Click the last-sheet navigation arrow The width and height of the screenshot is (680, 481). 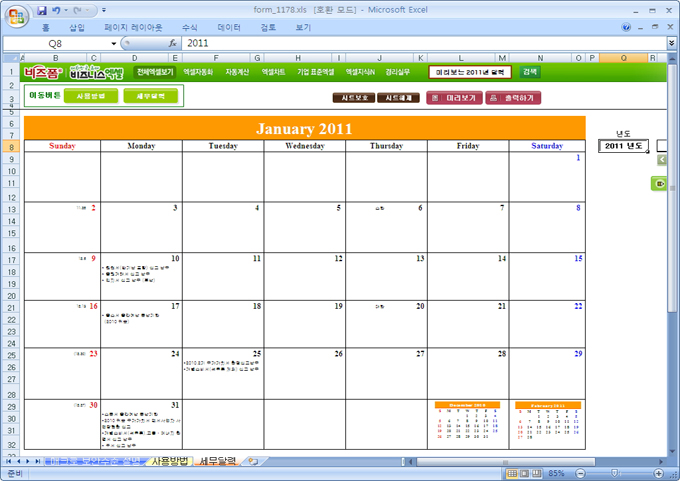click(38, 461)
